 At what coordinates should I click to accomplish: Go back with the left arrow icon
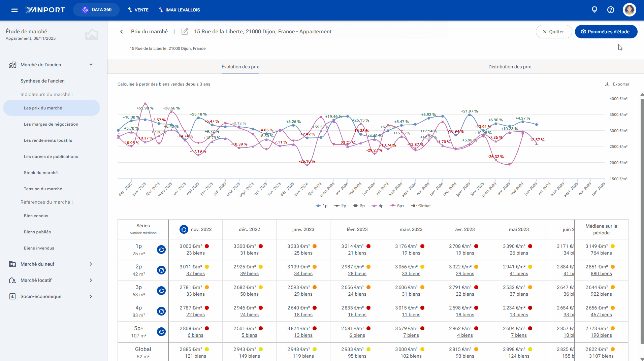122,32
